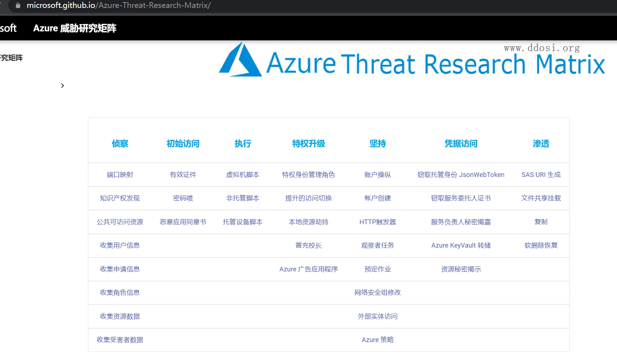
Task: Open the 执行 tactic header
Action: click(243, 143)
